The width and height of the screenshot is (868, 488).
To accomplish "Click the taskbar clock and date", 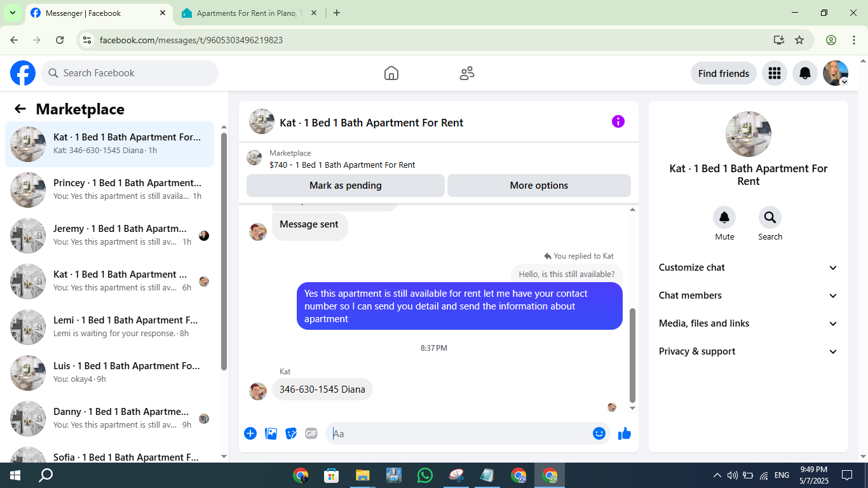I will [x=813, y=475].
